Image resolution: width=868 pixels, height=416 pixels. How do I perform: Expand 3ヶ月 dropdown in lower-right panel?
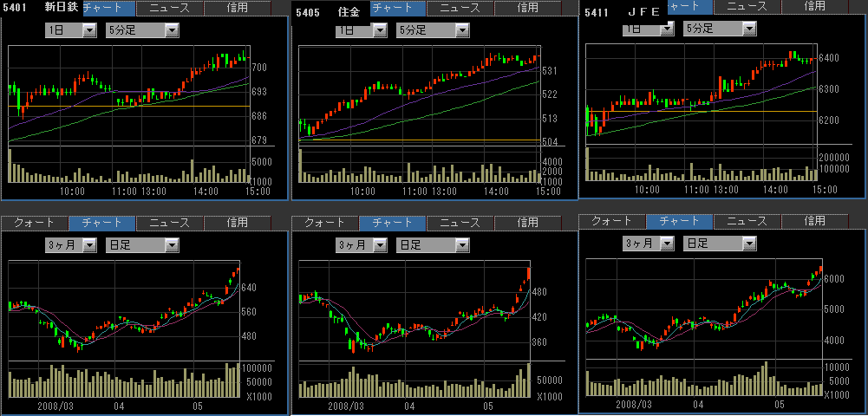point(666,244)
